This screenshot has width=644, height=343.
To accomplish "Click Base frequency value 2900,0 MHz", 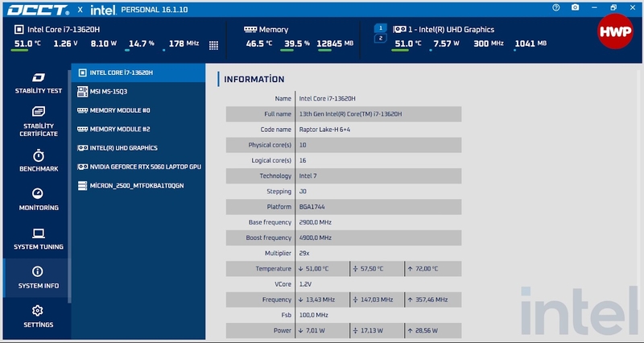I will (315, 222).
